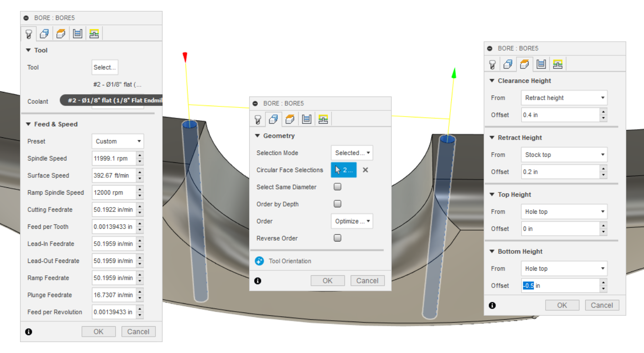Open Bottom Height From dropdown (Hole top)
This screenshot has width=644, height=353.
point(564,268)
